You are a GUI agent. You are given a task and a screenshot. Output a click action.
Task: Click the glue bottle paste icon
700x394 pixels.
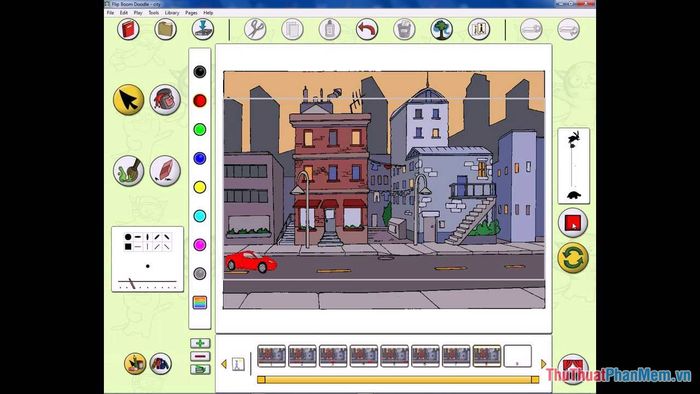click(x=330, y=29)
